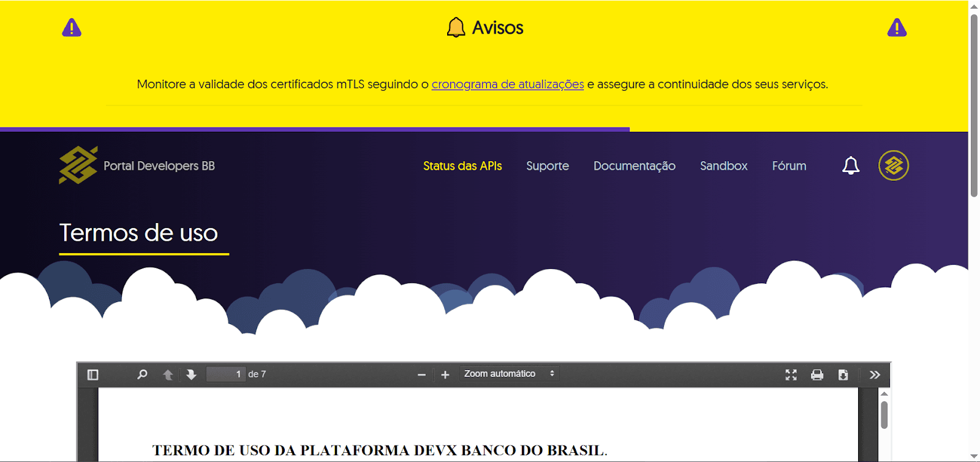Screen dimensions: 980x462
Task: Open the 'cronograma de atualizações' link
Action: point(508,84)
